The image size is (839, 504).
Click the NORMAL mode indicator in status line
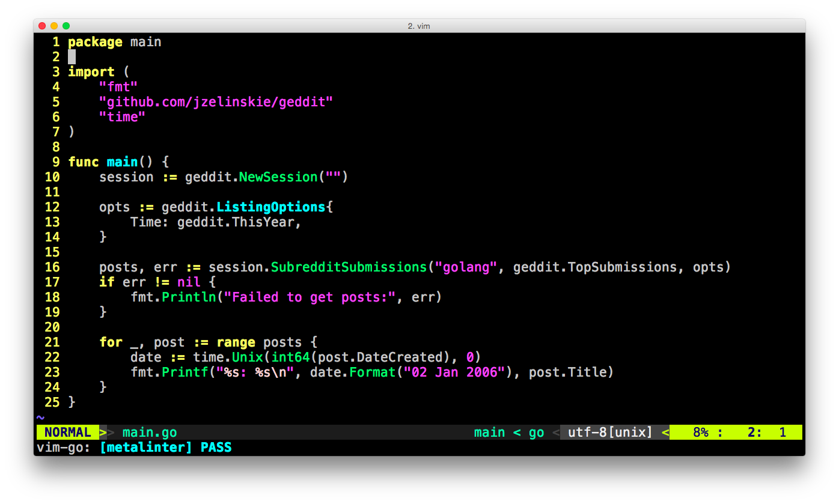click(68, 433)
